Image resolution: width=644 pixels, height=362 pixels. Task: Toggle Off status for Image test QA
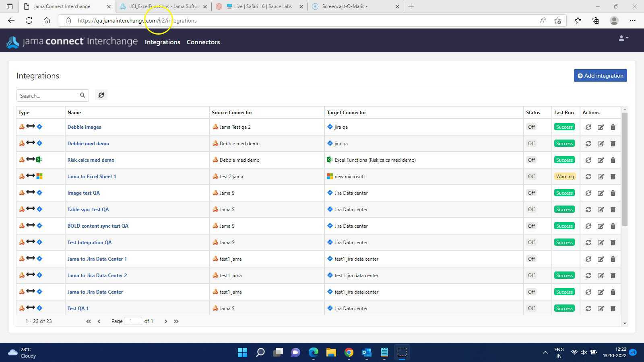tap(531, 193)
